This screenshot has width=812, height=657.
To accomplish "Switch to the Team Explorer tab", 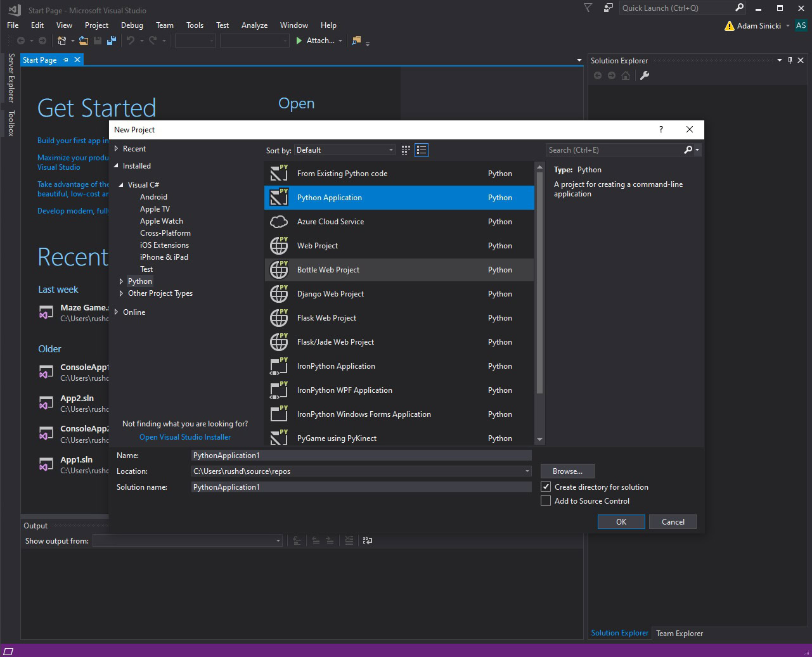I will pos(679,633).
